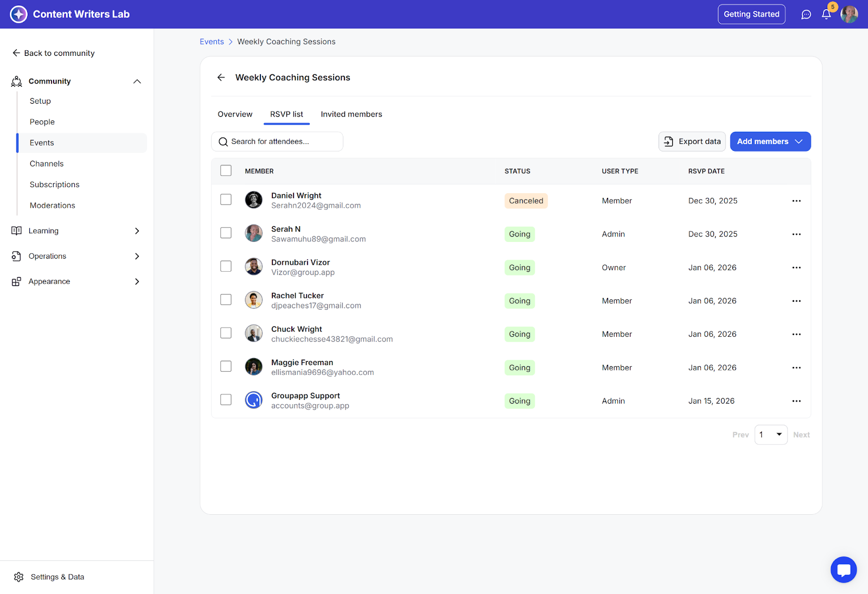
Task: Check the box for Serah N
Action: point(226,233)
